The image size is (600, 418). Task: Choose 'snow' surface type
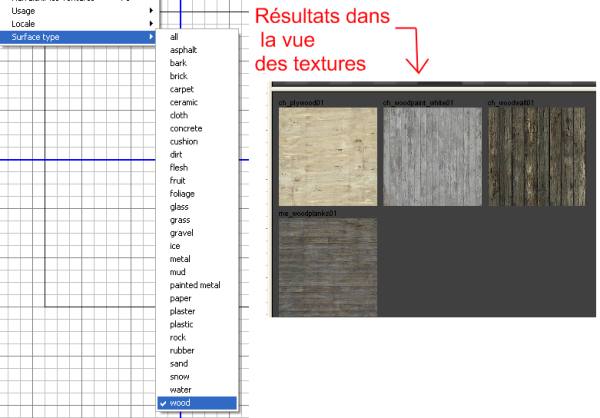click(197, 377)
